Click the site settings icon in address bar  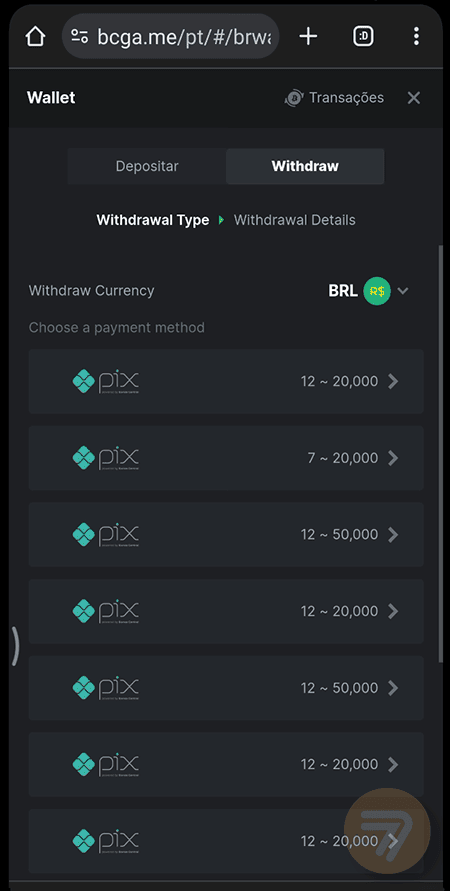tap(80, 37)
